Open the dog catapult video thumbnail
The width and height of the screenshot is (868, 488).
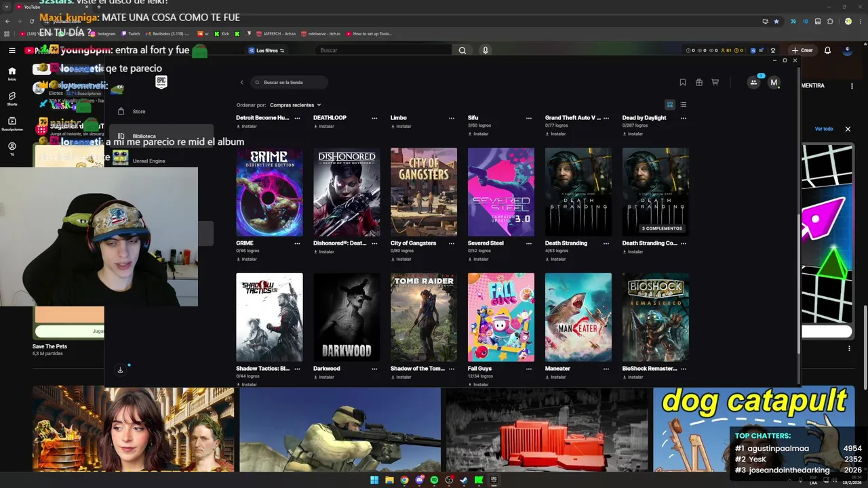[x=753, y=428]
